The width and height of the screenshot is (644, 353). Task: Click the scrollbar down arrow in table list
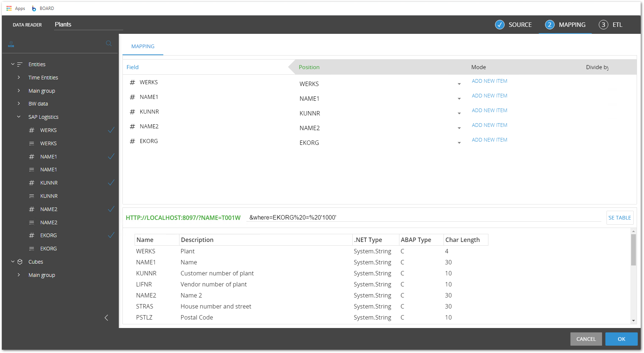click(633, 321)
